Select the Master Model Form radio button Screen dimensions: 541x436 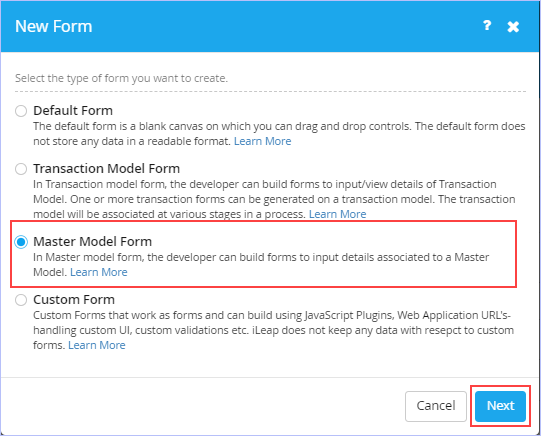pos(21,242)
